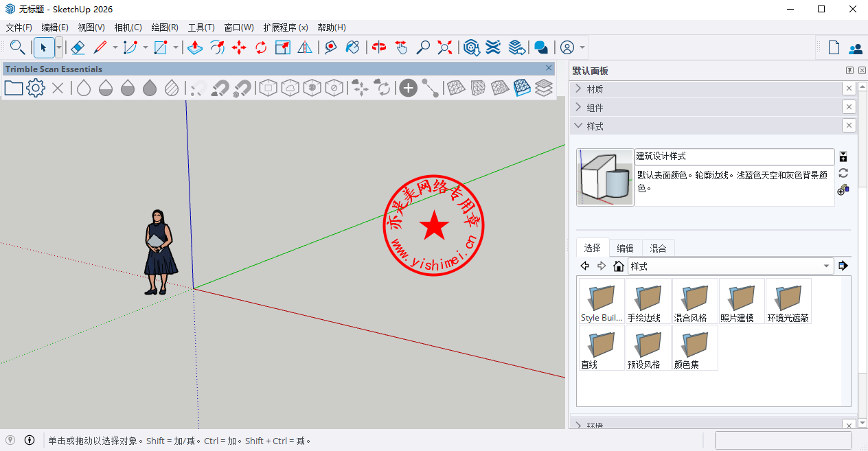Select the Eraser tool
This screenshot has height=451, width=868.
tap(78, 47)
